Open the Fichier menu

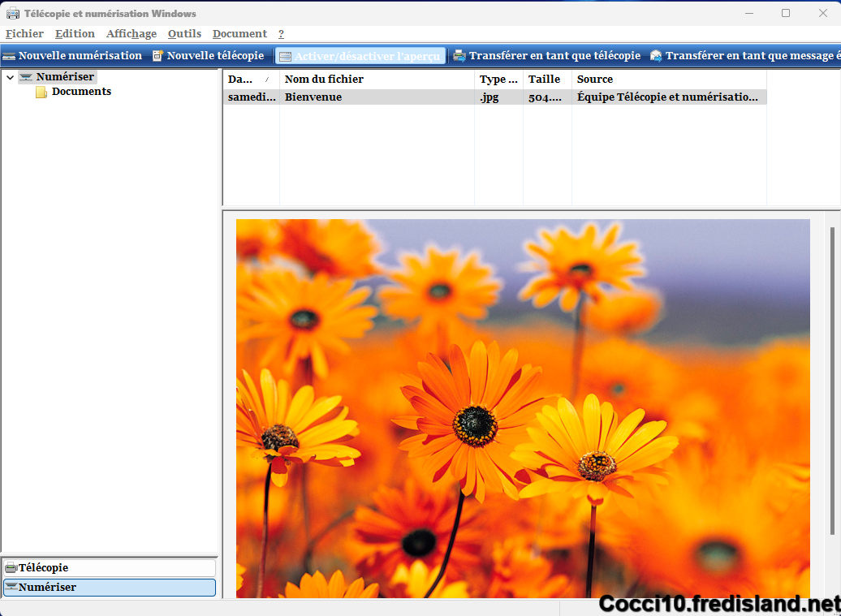click(24, 34)
